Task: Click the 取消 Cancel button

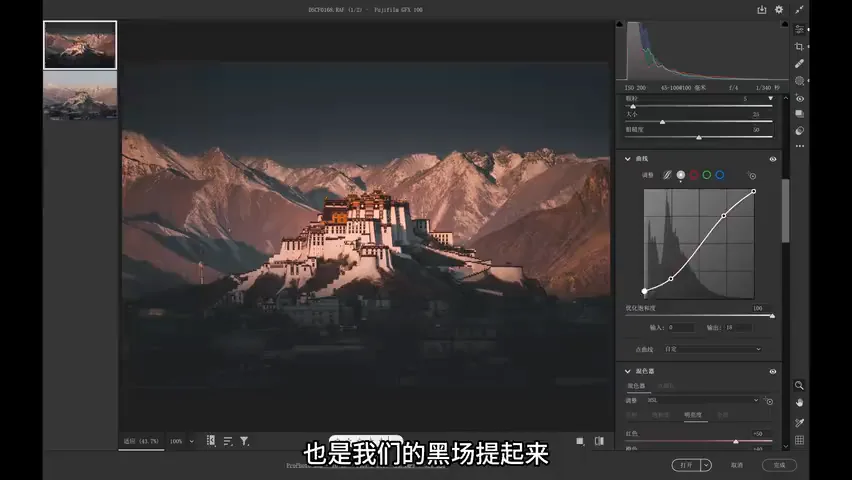Action: pyautogui.click(x=737, y=465)
